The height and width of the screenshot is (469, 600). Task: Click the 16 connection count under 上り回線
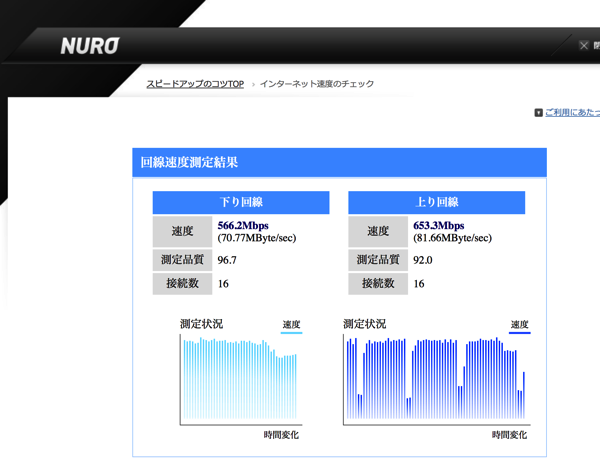(419, 284)
